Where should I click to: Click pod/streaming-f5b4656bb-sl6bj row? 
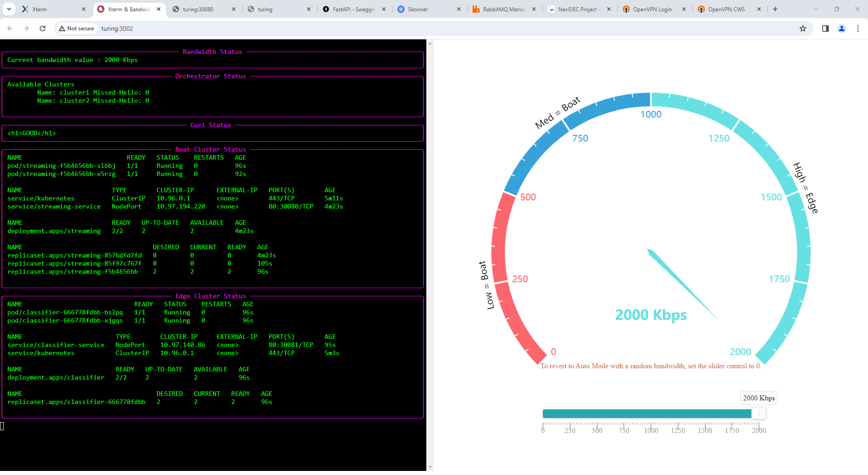click(127, 166)
